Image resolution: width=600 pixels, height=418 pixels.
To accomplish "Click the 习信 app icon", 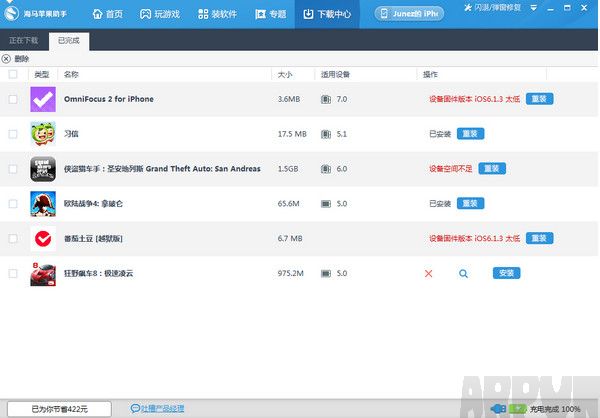I will pyautogui.click(x=42, y=134).
